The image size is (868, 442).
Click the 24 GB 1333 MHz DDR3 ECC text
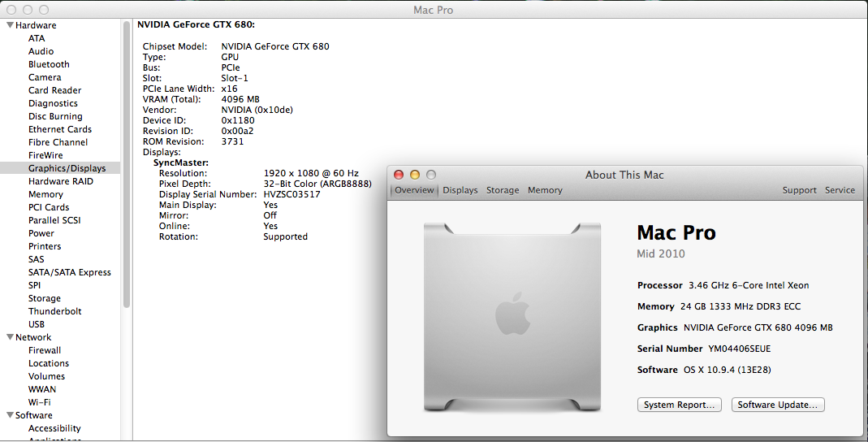click(741, 306)
